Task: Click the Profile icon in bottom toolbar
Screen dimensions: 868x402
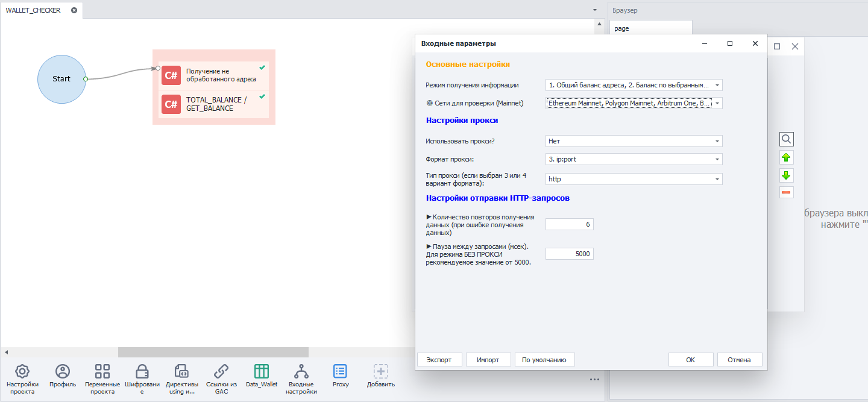Action: coord(63,371)
